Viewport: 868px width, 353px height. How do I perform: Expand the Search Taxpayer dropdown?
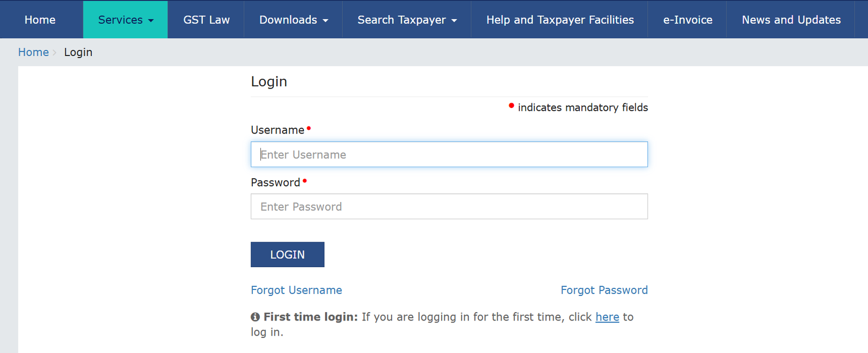407,20
